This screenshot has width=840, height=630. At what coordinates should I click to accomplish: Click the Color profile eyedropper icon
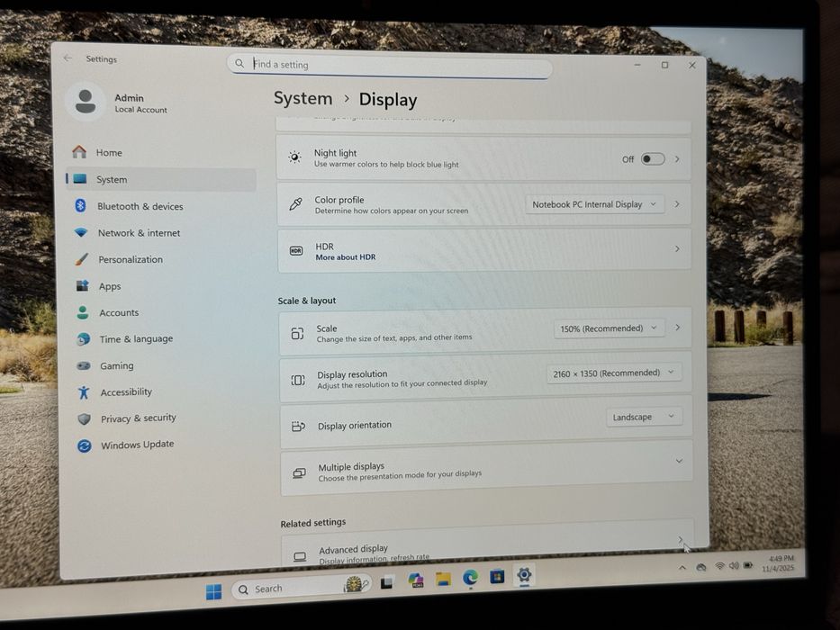click(295, 203)
